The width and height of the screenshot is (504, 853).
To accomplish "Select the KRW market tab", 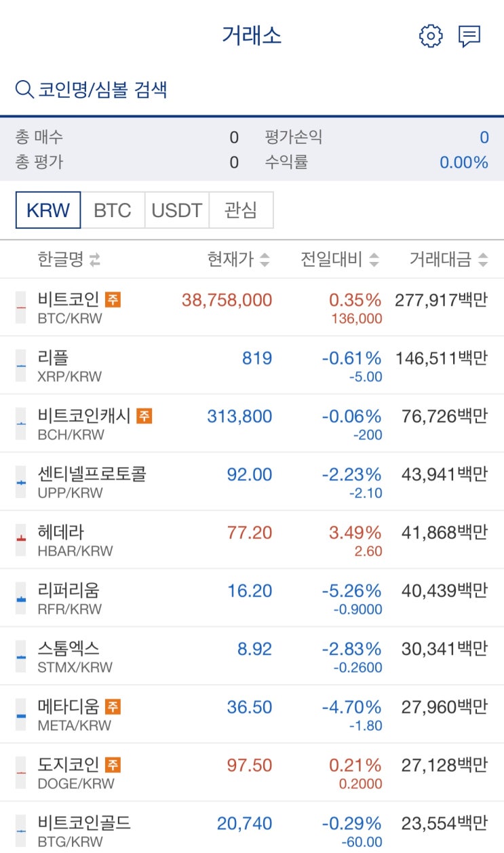I will [48, 210].
